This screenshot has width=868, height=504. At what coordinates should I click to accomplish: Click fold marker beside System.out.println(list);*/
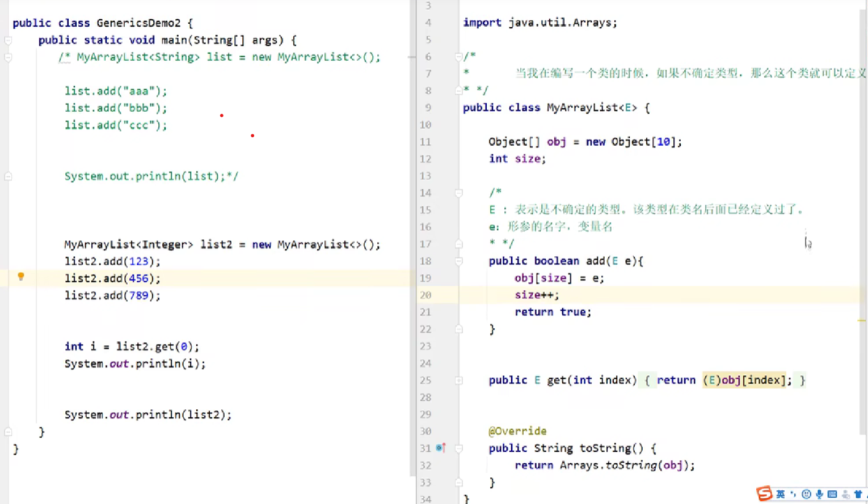pyautogui.click(x=8, y=176)
